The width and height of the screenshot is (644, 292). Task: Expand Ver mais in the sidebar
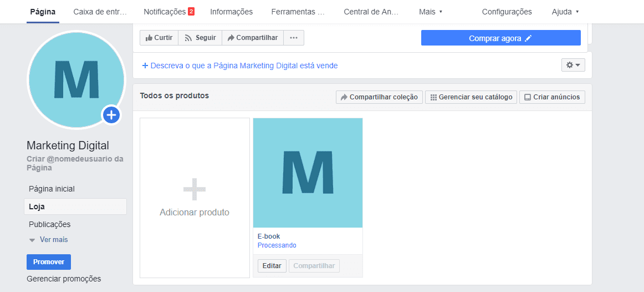click(48, 239)
